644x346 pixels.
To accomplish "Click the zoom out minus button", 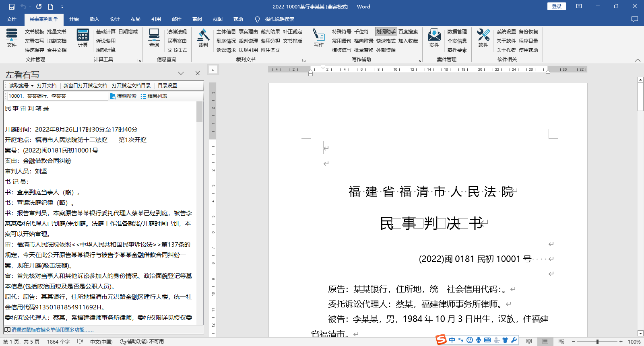I will (x=574, y=342).
